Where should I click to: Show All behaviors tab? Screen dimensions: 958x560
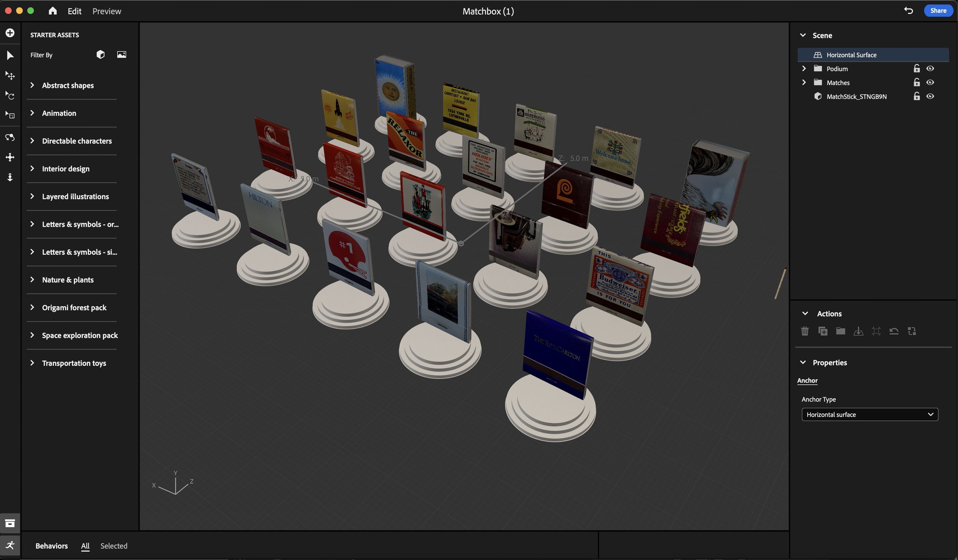(85, 546)
